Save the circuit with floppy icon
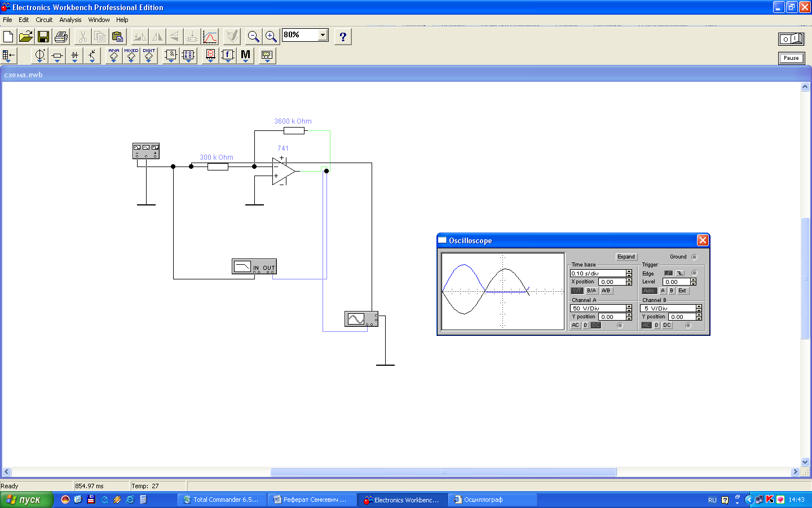Screen dimensions: 812x508 point(43,37)
